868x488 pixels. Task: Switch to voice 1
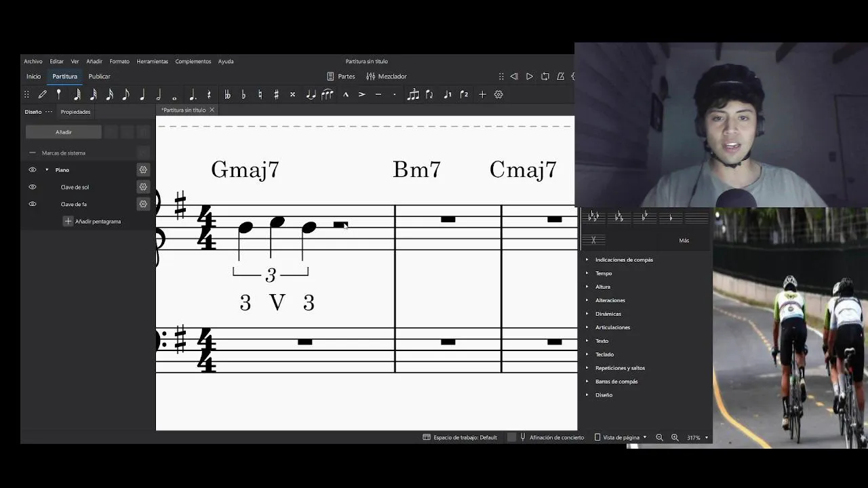[447, 95]
